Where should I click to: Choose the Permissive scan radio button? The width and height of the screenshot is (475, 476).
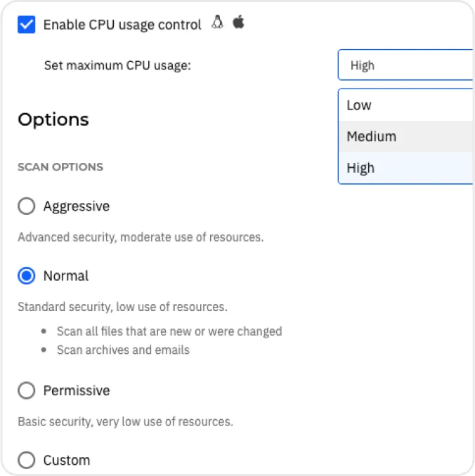click(x=27, y=390)
